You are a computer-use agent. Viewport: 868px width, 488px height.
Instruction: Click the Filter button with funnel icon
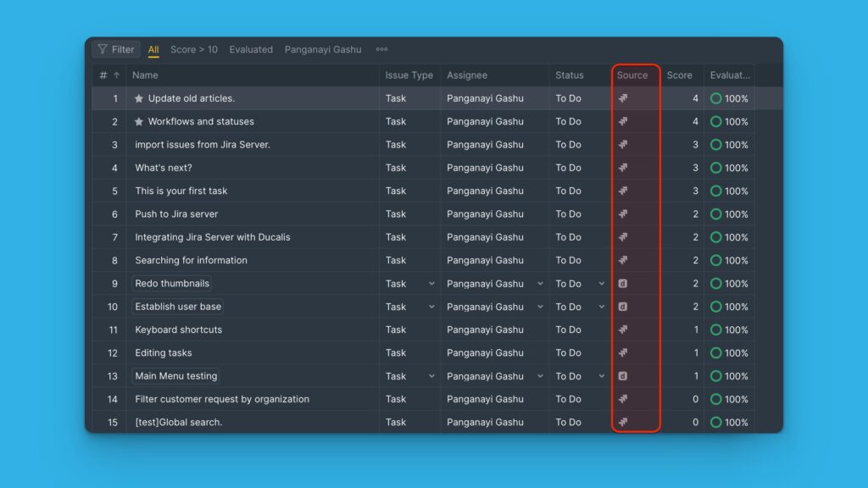(116, 49)
